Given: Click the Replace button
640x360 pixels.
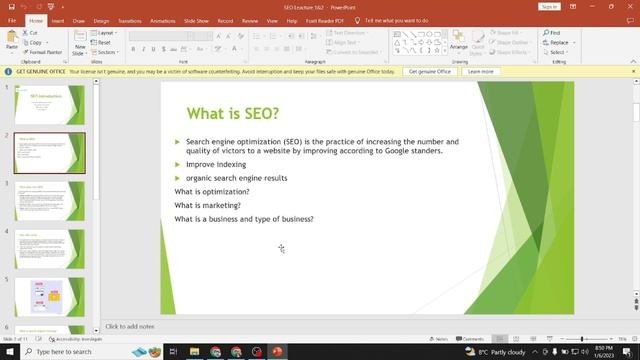Looking at the screenshot, I should click(x=559, y=42).
